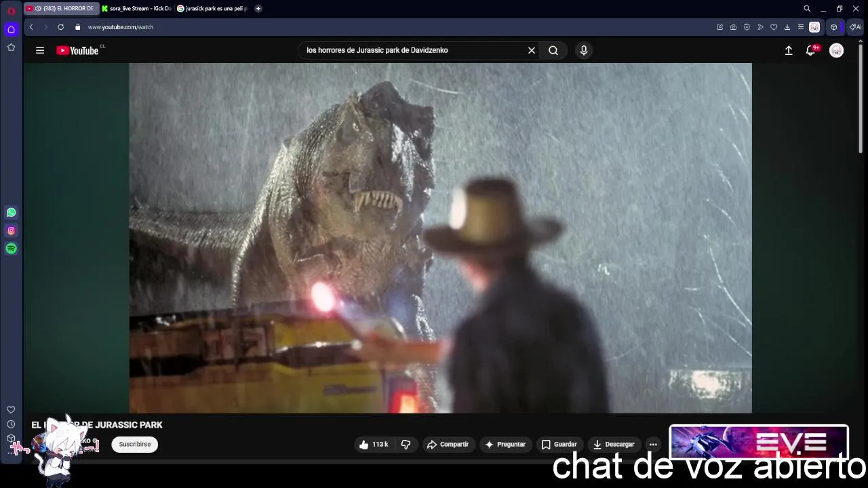
Task: Click the Descargar download button
Action: pos(614,445)
